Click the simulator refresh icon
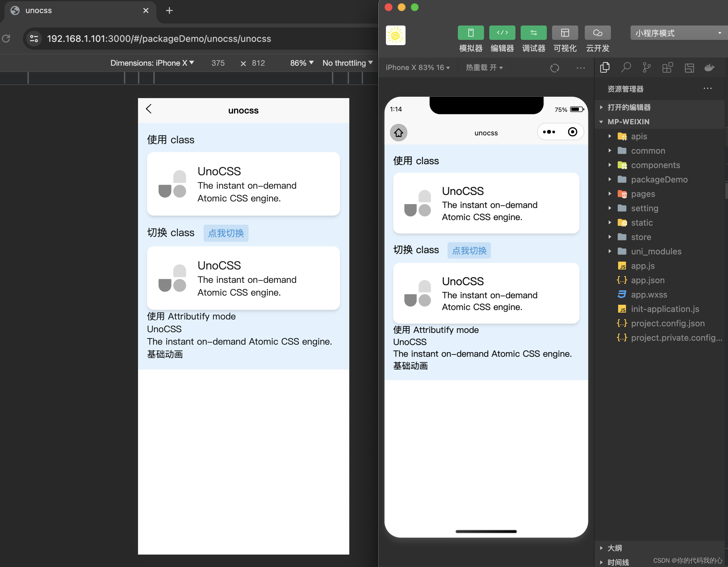 click(554, 68)
